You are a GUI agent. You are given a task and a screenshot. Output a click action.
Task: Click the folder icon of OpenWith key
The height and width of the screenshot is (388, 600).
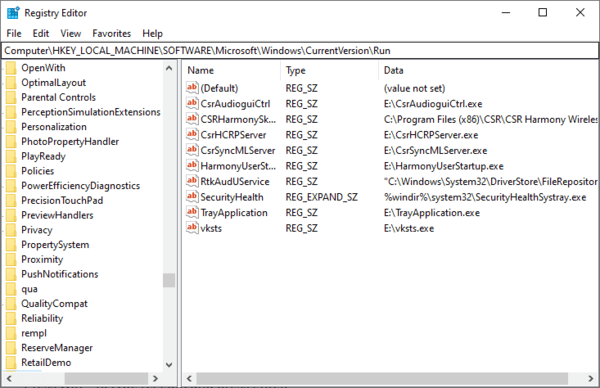point(11,68)
